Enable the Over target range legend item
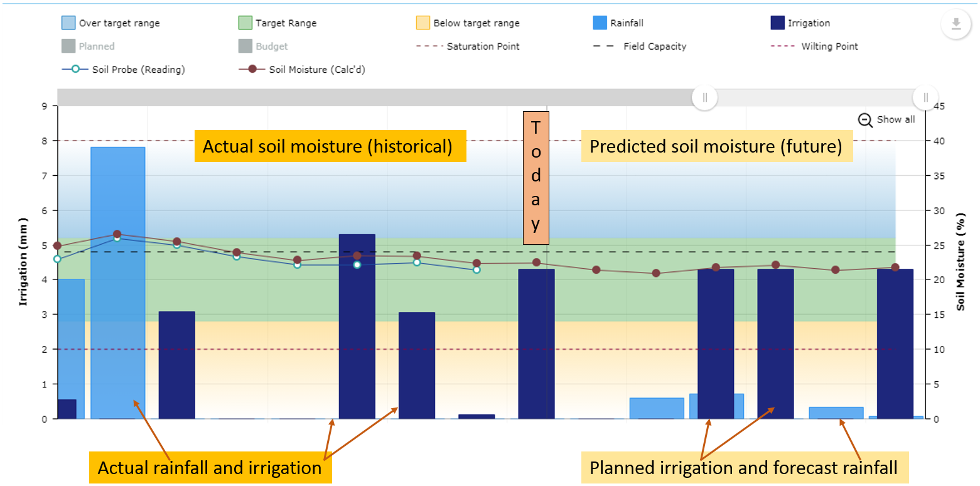980x486 pixels. (x=67, y=23)
